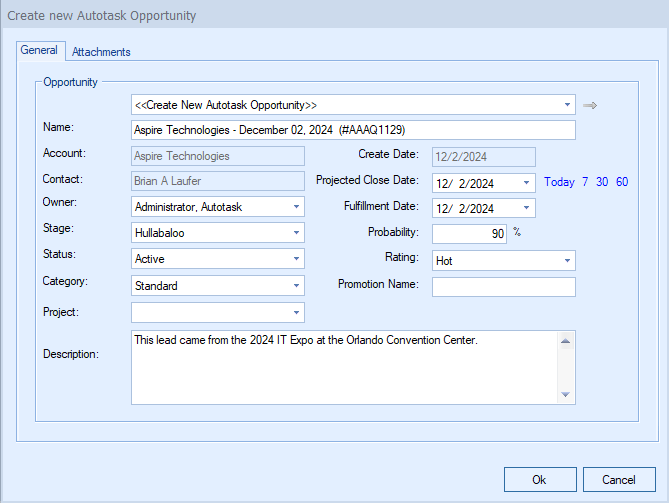Open the Owner dropdown list

296,207
